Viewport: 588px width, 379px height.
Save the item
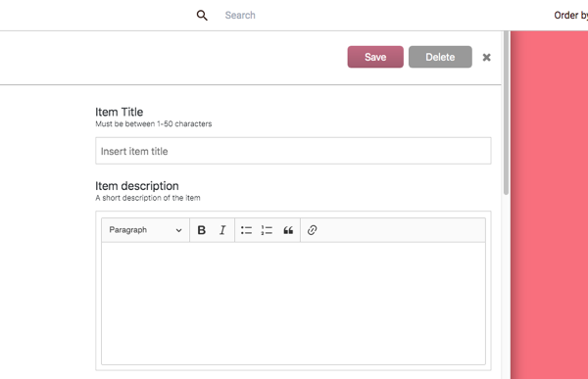(375, 57)
